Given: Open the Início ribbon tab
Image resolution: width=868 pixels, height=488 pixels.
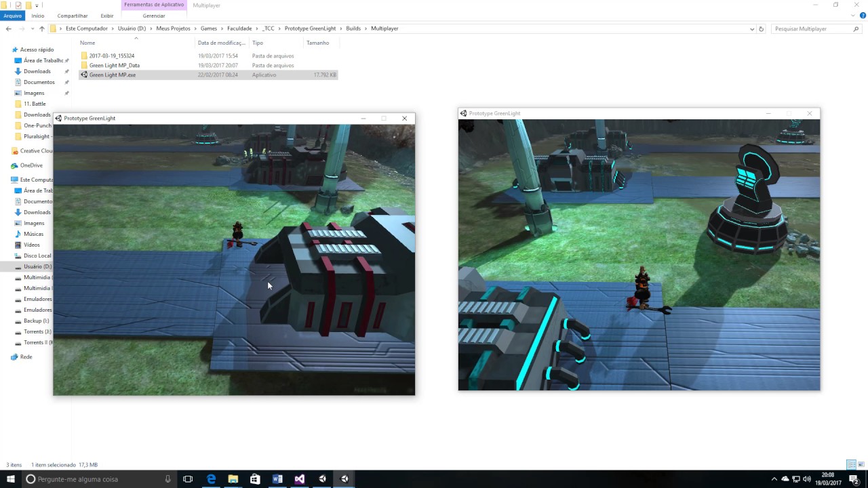Looking at the screenshot, I should (38, 16).
